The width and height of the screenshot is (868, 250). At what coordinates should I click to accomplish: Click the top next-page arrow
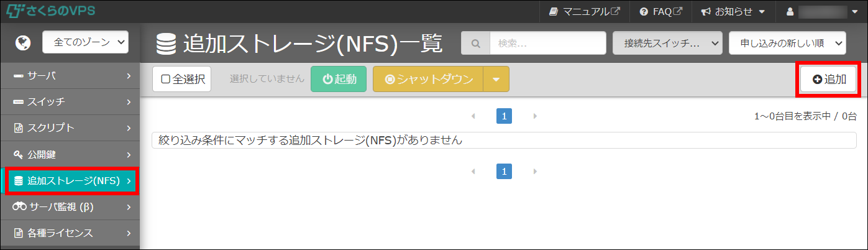(x=535, y=116)
